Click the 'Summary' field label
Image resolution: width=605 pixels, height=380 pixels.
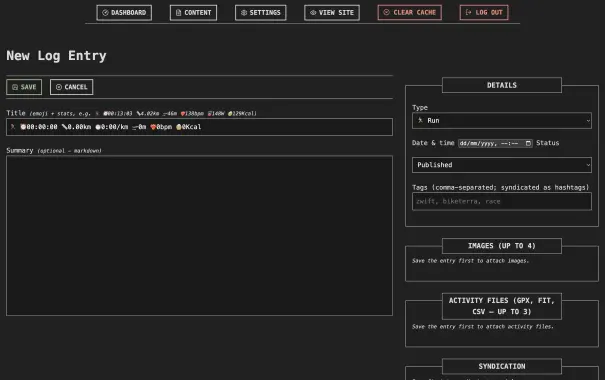point(20,150)
